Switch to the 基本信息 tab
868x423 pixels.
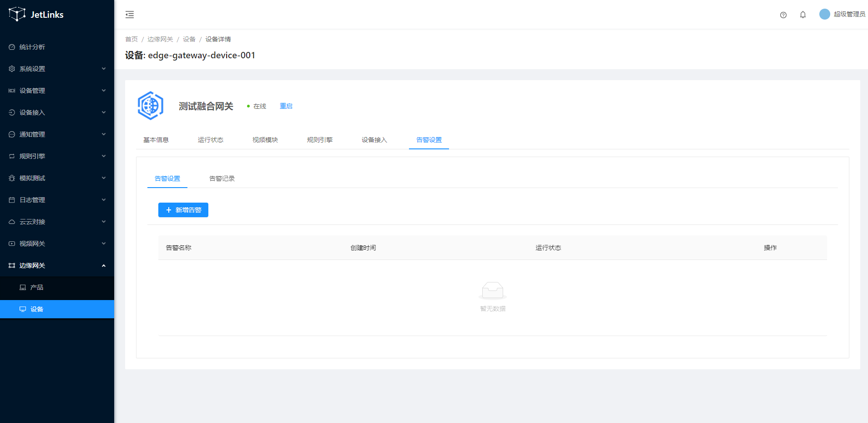tap(156, 140)
